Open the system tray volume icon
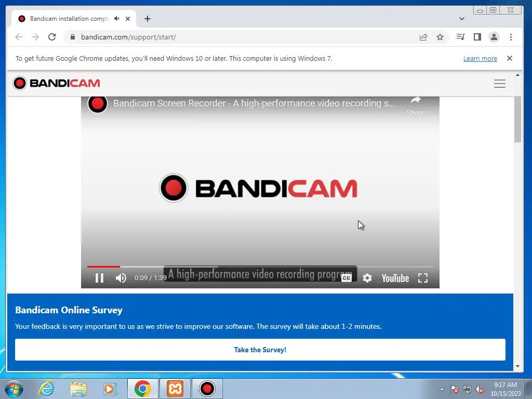 480,390
